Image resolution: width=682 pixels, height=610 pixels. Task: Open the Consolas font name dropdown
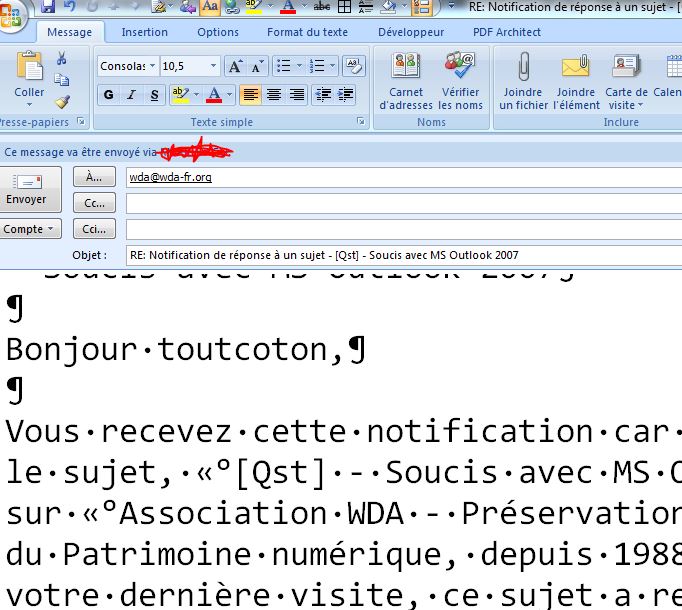pos(151,66)
